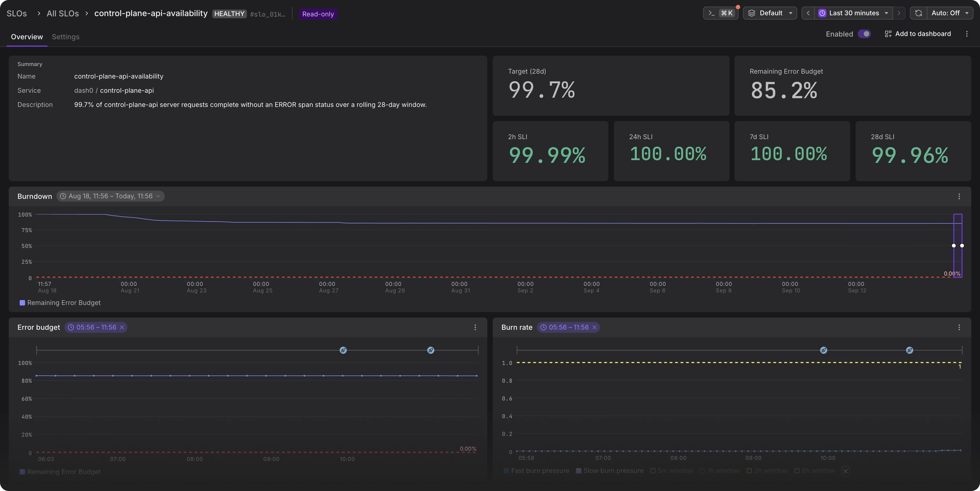Open the page options kebab menu beside Add to dashboard
The width and height of the screenshot is (980, 491).
pyautogui.click(x=967, y=34)
